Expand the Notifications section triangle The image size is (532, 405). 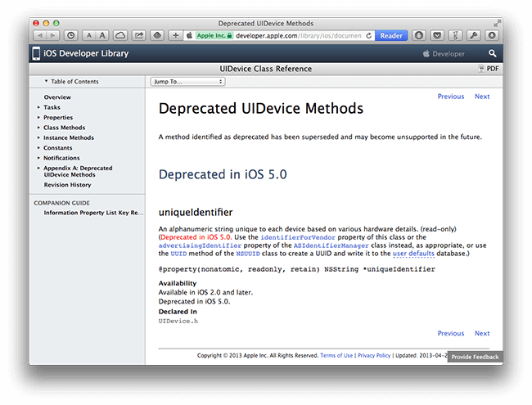38,158
